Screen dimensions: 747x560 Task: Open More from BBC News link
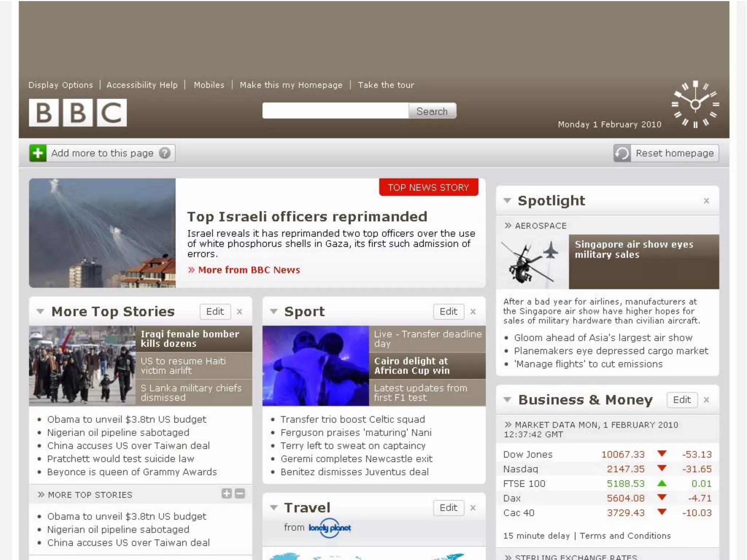pyautogui.click(x=249, y=270)
